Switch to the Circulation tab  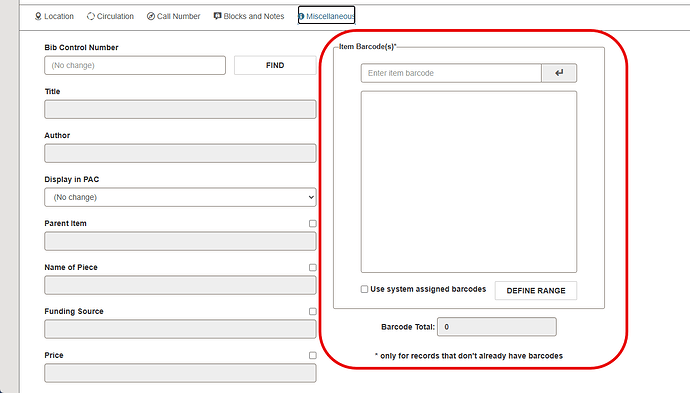pos(110,16)
